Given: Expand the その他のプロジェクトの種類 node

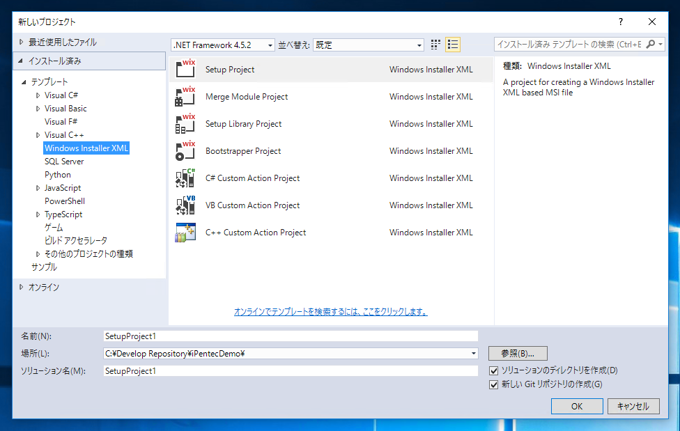Looking at the screenshot, I should tap(38, 254).
